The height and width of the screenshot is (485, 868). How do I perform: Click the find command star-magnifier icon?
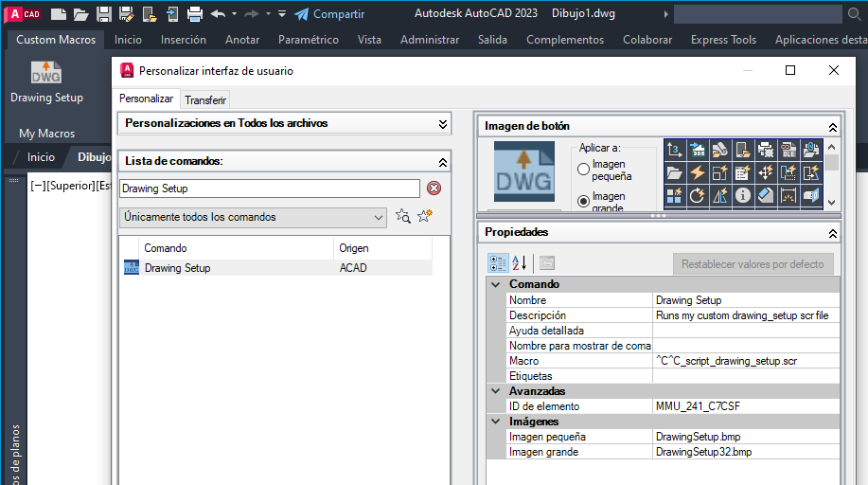403,216
